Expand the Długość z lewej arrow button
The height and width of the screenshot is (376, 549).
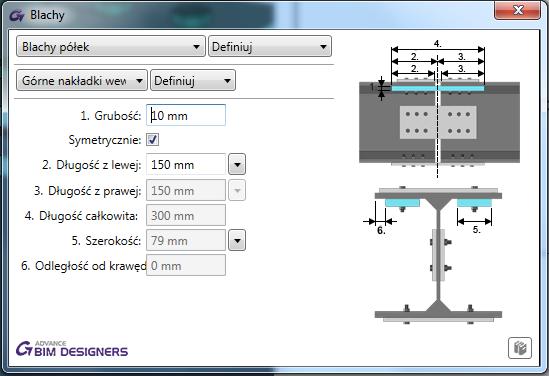tap(237, 164)
